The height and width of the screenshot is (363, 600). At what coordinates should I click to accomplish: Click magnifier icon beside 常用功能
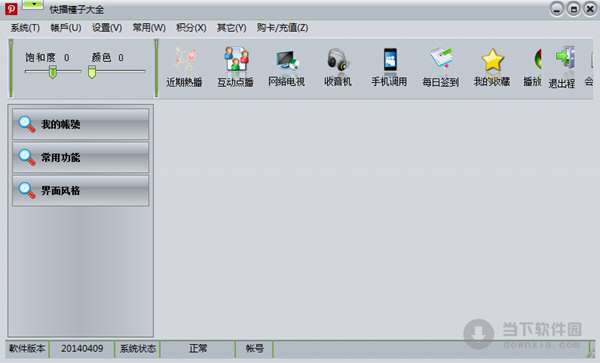[x=27, y=158]
